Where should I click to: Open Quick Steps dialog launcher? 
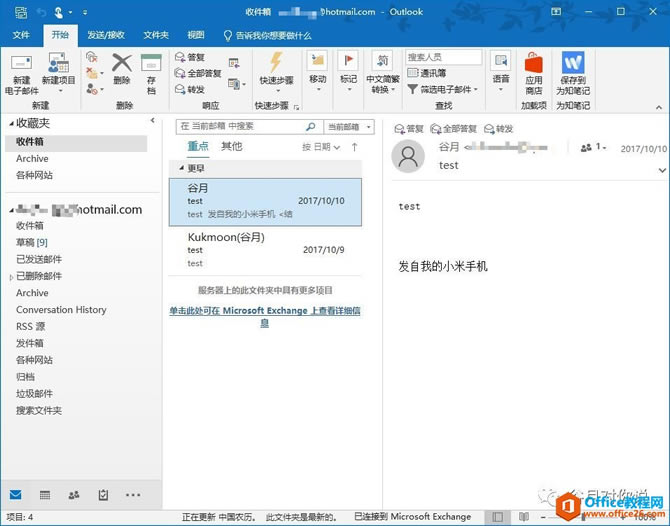pos(296,107)
